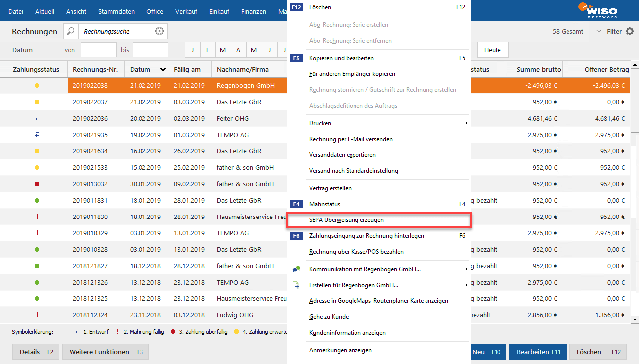Expand the Drucken submenu
639x364 pixels.
click(x=466, y=123)
